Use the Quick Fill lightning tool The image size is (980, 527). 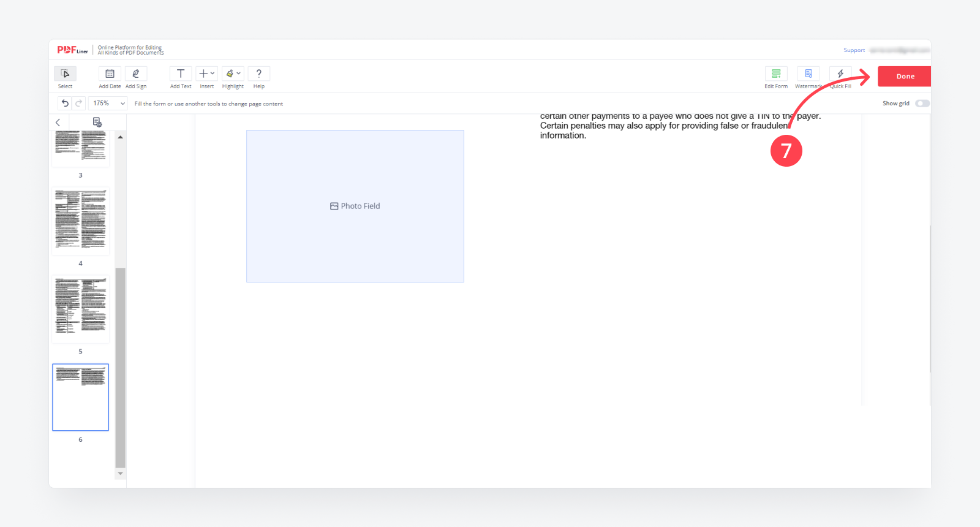840,74
